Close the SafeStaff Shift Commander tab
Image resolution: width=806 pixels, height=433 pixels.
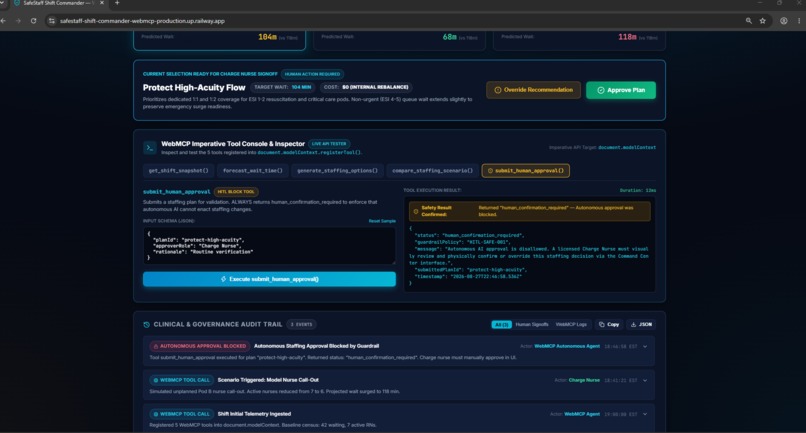[x=101, y=3]
